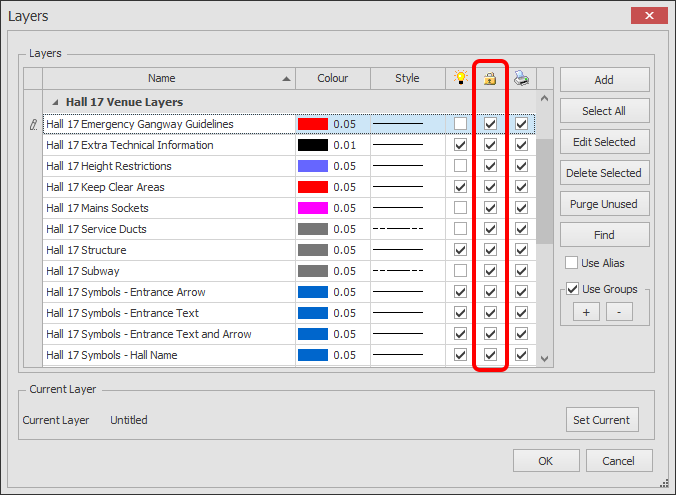Click the padlock lock column header icon
This screenshot has height=495, width=676.
point(490,78)
